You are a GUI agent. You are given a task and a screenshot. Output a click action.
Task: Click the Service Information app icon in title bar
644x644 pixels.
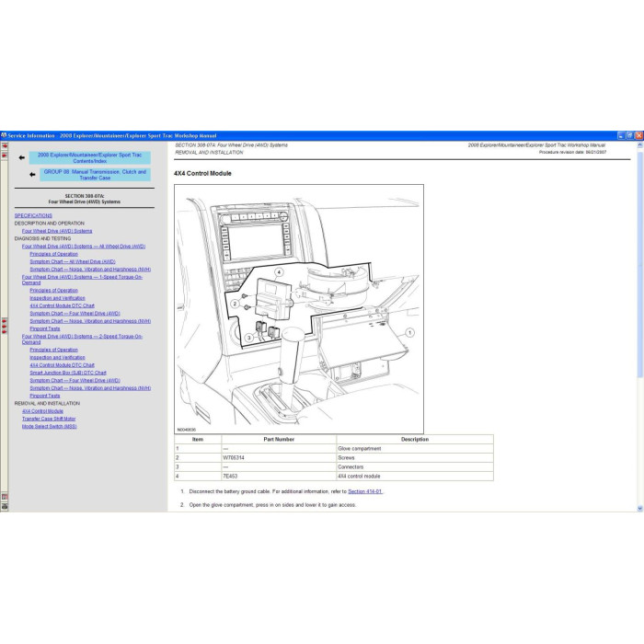pyautogui.click(x=4, y=135)
